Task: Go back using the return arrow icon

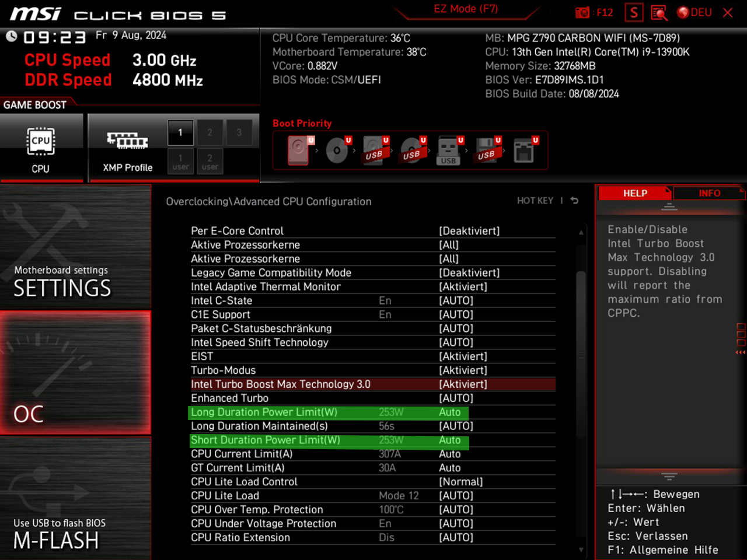Action: coord(574,201)
